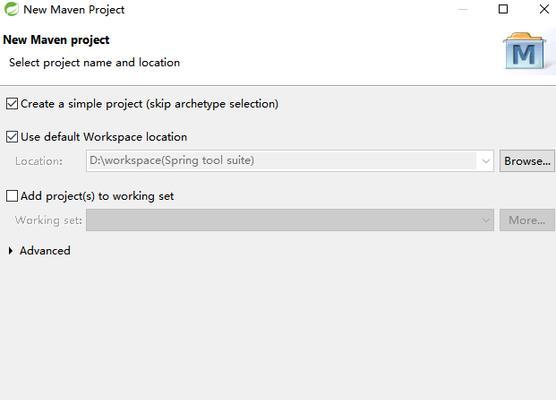Click inside the Location path field
The image size is (556, 400).
point(282,161)
